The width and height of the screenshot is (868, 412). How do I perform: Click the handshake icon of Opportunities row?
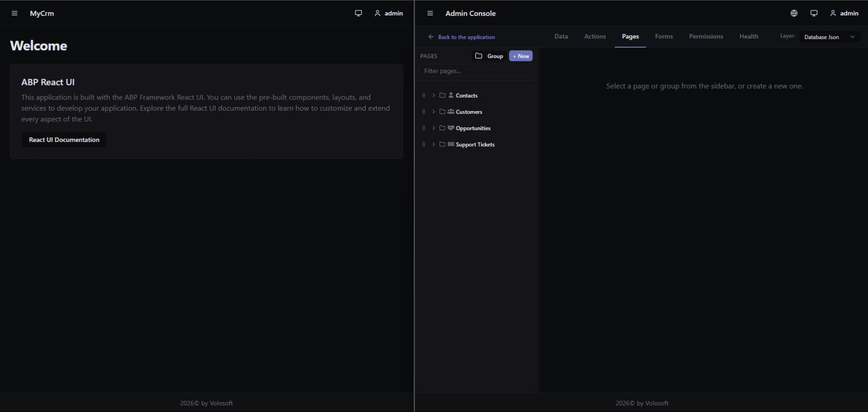click(x=451, y=128)
